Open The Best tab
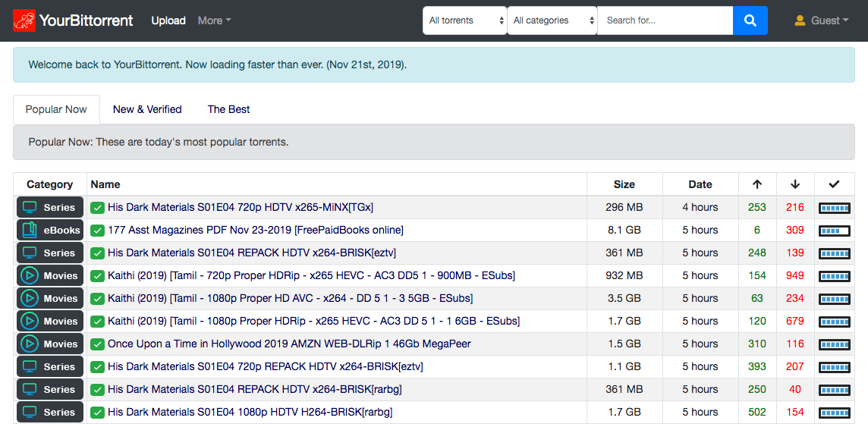Viewport: 868px width, 424px height. pos(228,109)
